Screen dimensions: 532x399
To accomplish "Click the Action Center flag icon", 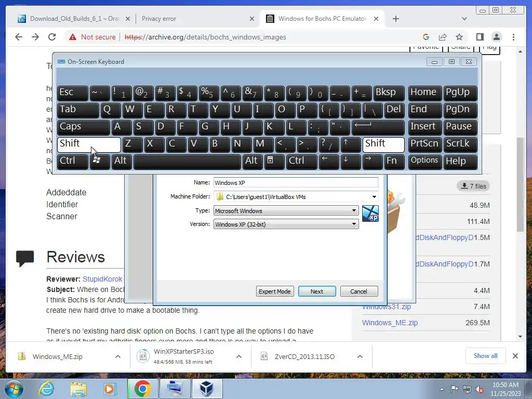I will coord(454,389).
